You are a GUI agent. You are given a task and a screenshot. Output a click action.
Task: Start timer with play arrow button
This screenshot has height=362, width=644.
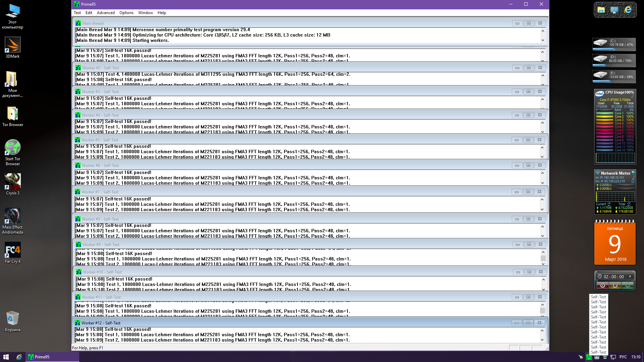pos(630,277)
